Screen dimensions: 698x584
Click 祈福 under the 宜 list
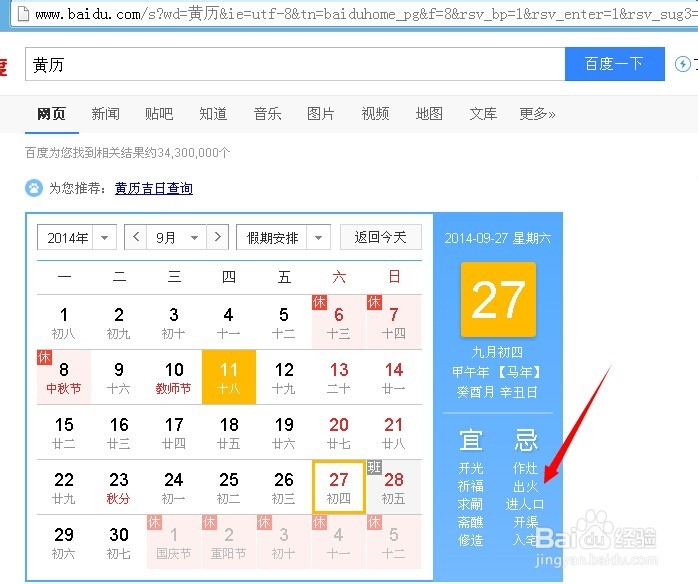click(x=471, y=486)
